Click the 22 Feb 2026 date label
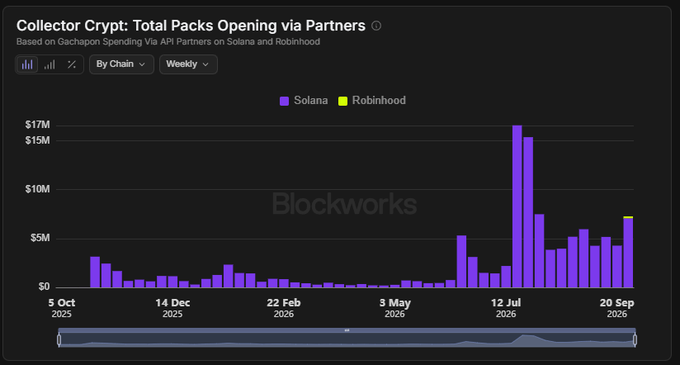 click(x=284, y=308)
